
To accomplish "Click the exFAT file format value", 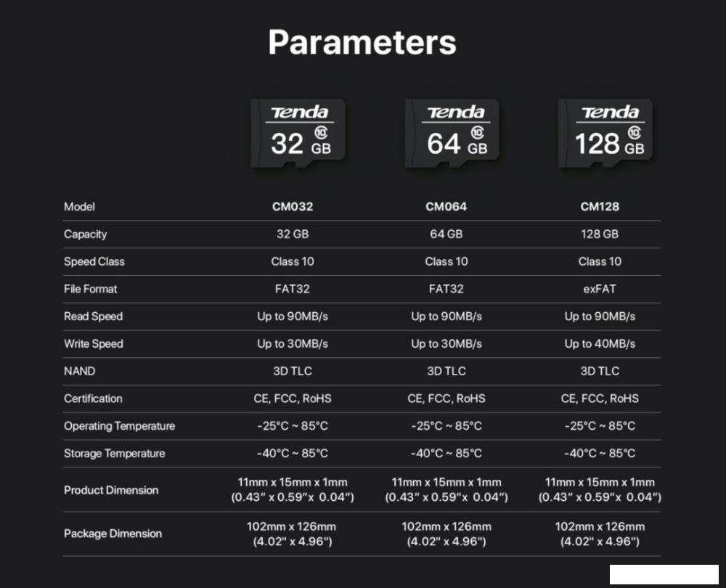I will tap(600, 289).
